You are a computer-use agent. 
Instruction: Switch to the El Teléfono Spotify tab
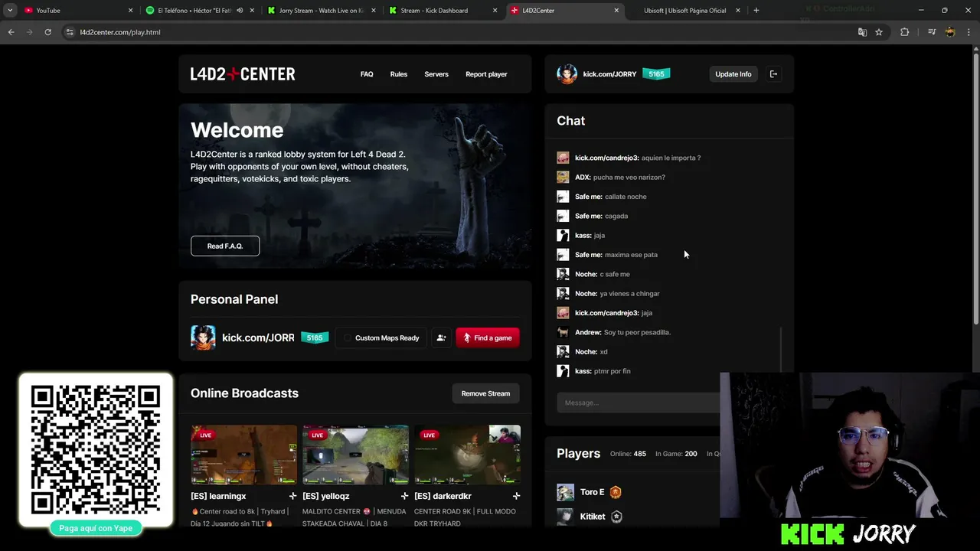pyautogui.click(x=194, y=11)
